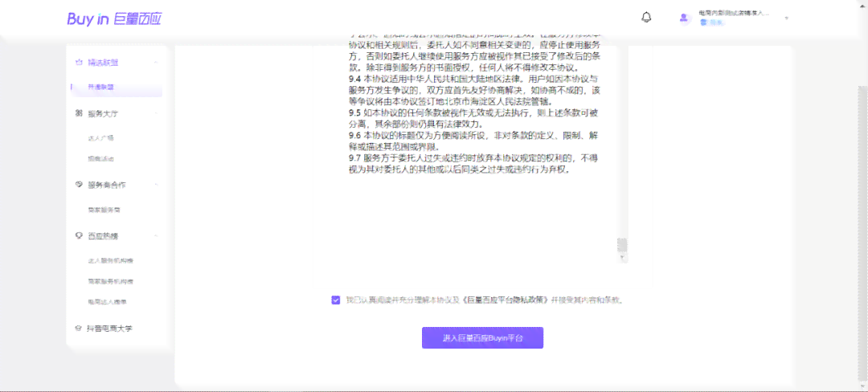868x392 pixels.
Task: Click the 服务大厅 grid icon
Action: [79, 113]
